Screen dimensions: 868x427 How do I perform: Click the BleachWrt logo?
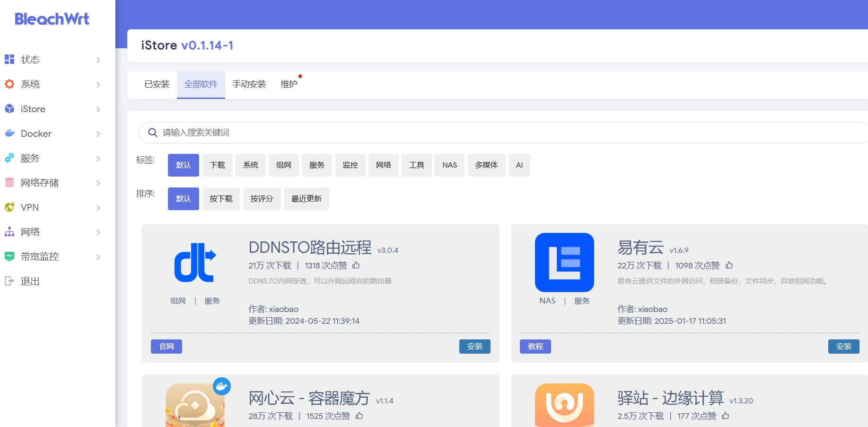coord(52,19)
